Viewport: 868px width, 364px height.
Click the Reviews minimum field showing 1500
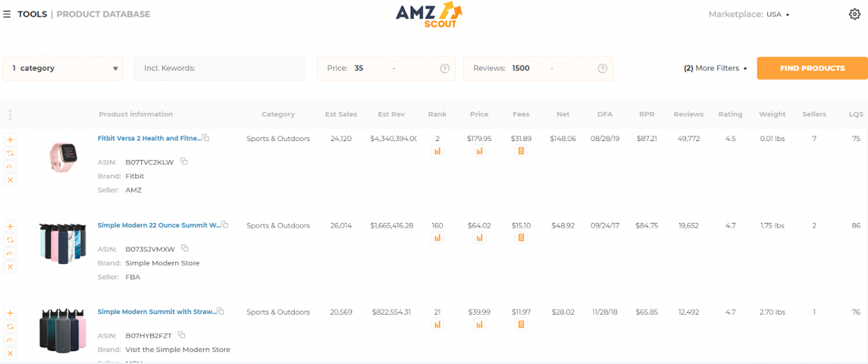[521, 68]
